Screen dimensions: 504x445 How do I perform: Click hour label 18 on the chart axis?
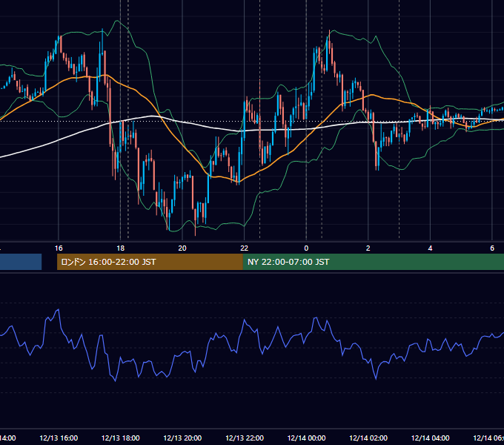(121, 248)
